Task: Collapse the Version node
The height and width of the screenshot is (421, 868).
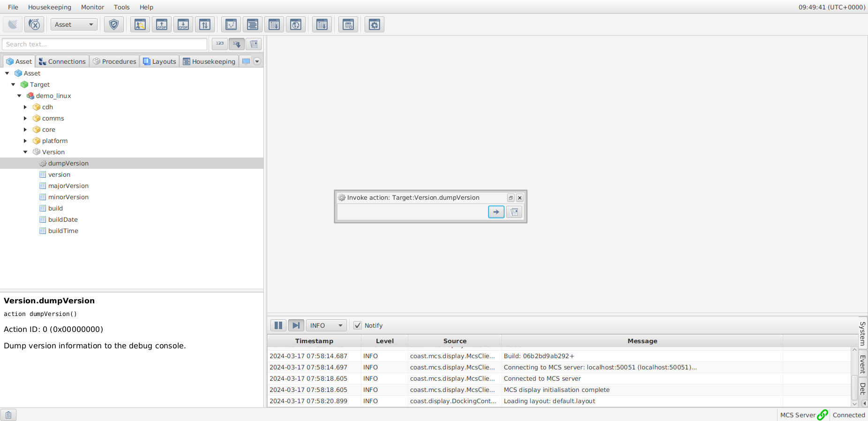Action: point(25,152)
